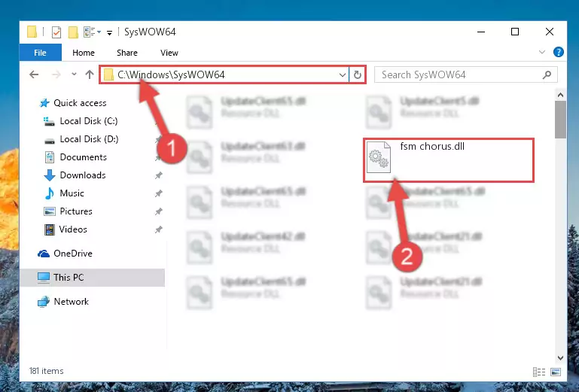The width and height of the screenshot is (579, 392).
Task: Click the folder icon in address bar
Action: tap(108, 75)
